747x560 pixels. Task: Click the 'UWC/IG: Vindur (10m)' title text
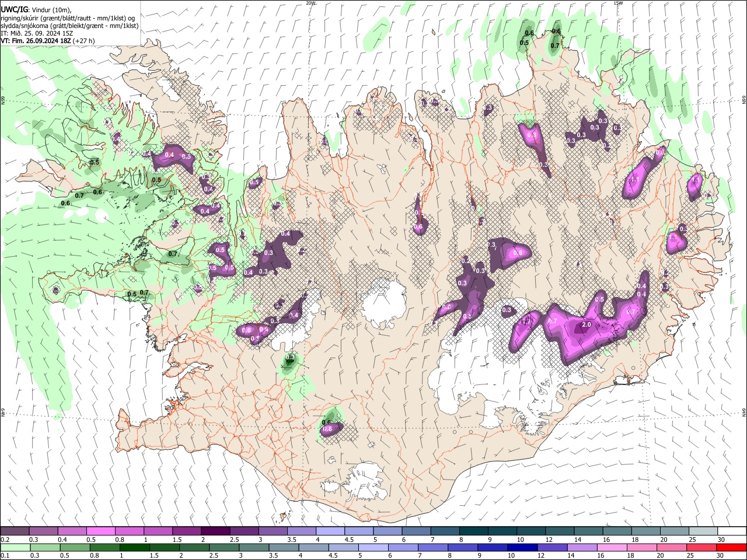click(36, 10)
